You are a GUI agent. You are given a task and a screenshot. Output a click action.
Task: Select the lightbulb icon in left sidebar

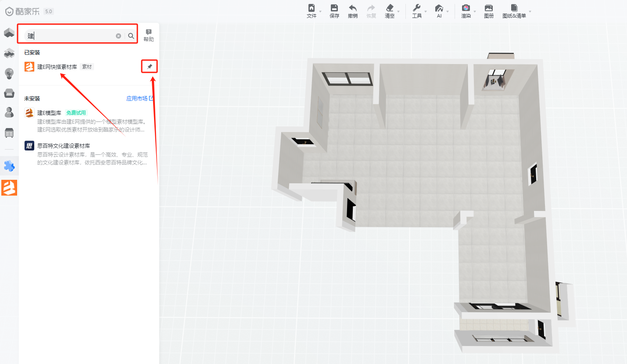pyautogui.click(x=9, y=73)
